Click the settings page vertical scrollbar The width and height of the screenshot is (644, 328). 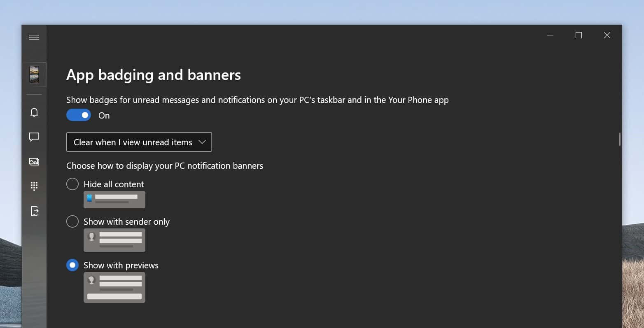619,139
